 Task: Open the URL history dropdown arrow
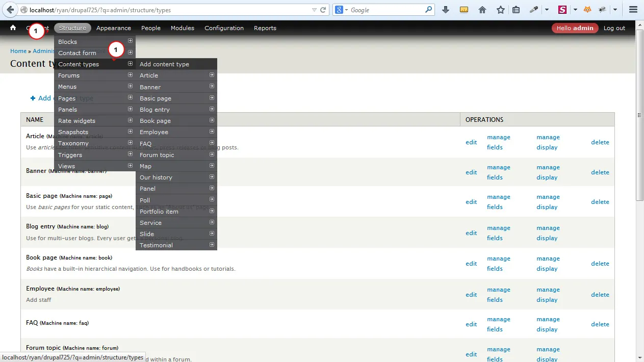coord(314,10)
